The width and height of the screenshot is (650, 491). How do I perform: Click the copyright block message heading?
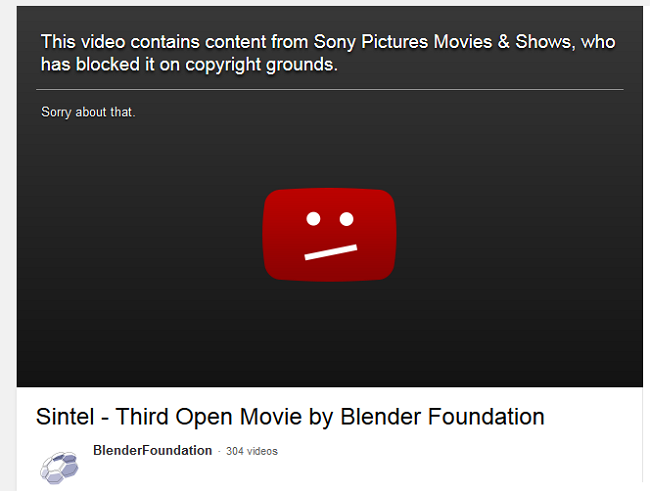coord(328,53)
